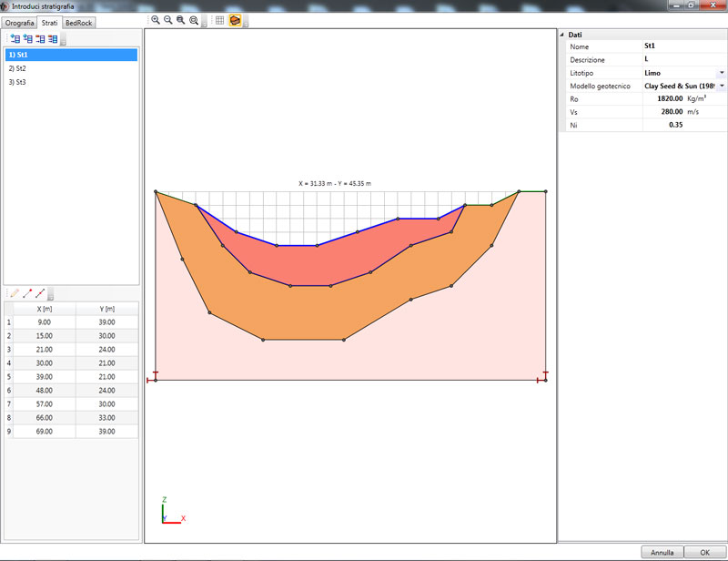Click the dark zoom window magnifier icon

pos(180,20)
